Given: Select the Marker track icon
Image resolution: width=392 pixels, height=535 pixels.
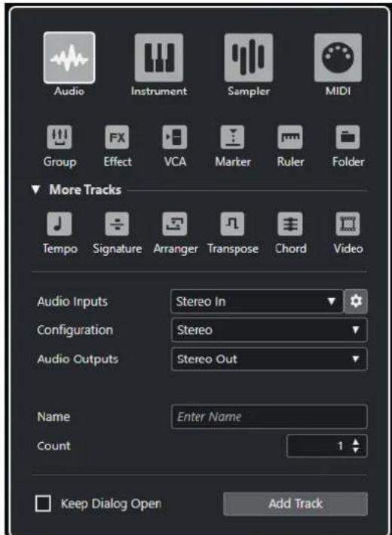Looking at the screenshot, I should [x=232, y=137].
